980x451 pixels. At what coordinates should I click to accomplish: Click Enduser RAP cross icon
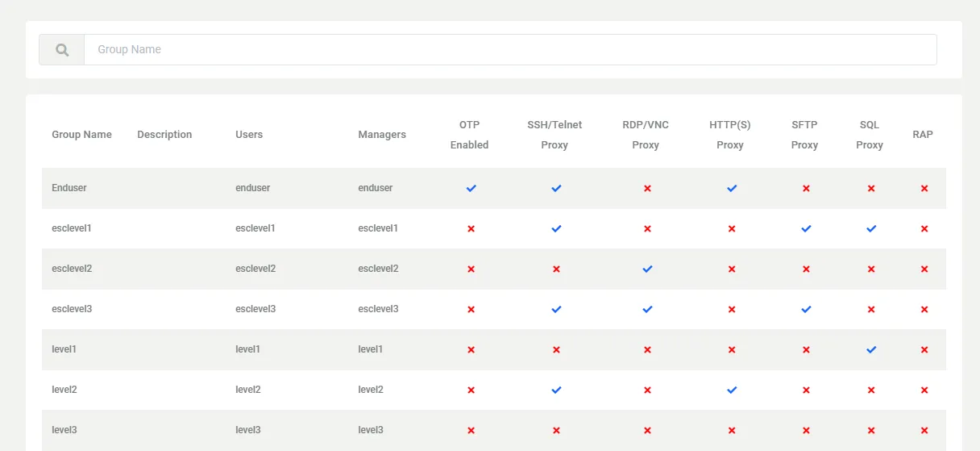924,188
